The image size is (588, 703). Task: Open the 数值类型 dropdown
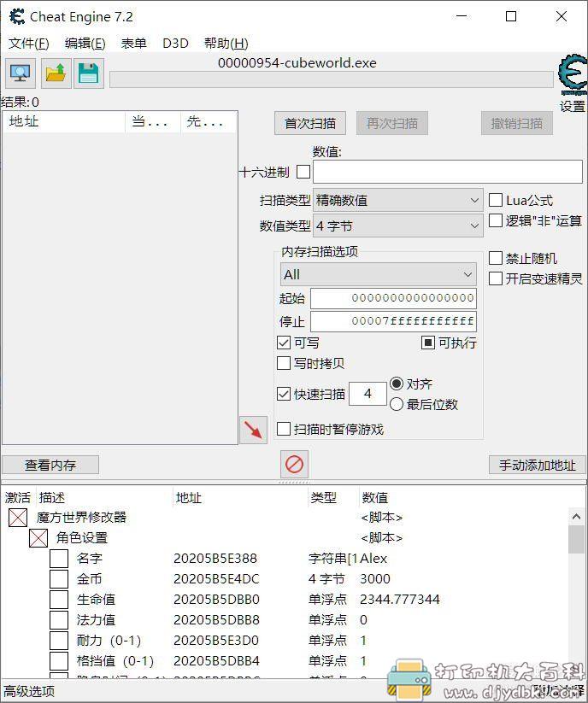(x=397, y=226)
